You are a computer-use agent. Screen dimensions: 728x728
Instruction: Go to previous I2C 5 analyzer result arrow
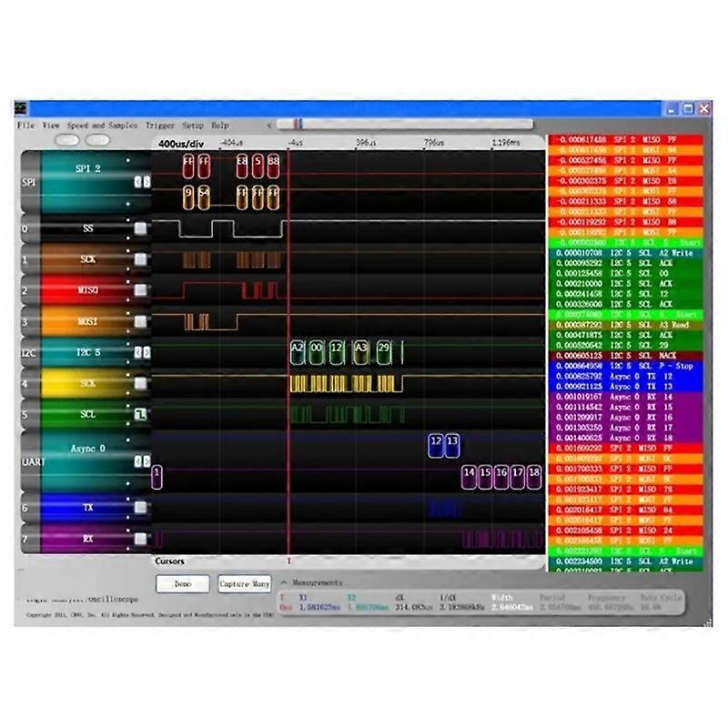(x=138, y=352)
